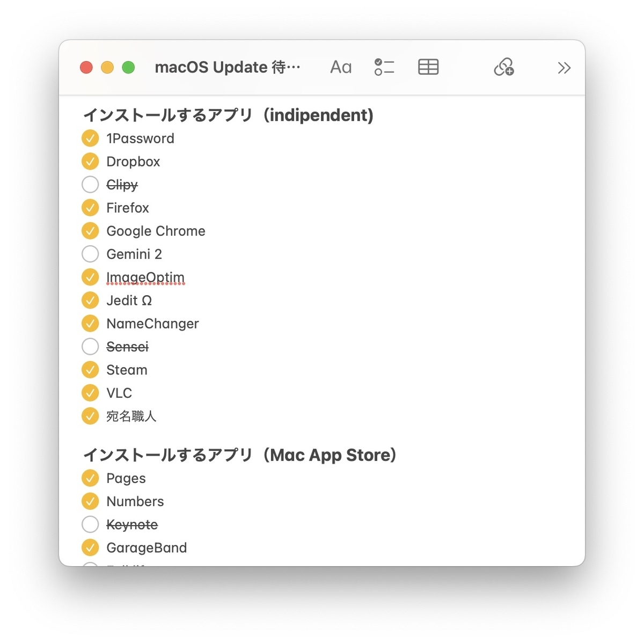Viewport: 644px width, 644px height.
Task: Click the VLC text
Action: pos(119,393)
